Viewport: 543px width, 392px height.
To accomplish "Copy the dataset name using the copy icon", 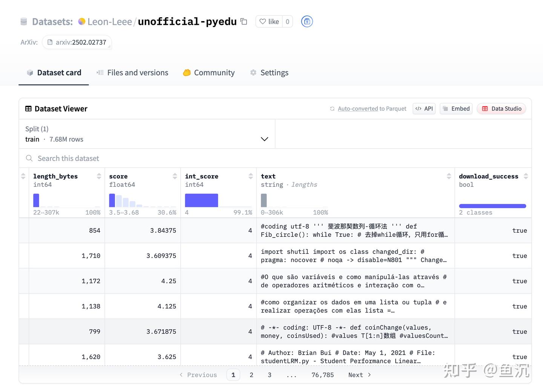I will click(244, 22).
